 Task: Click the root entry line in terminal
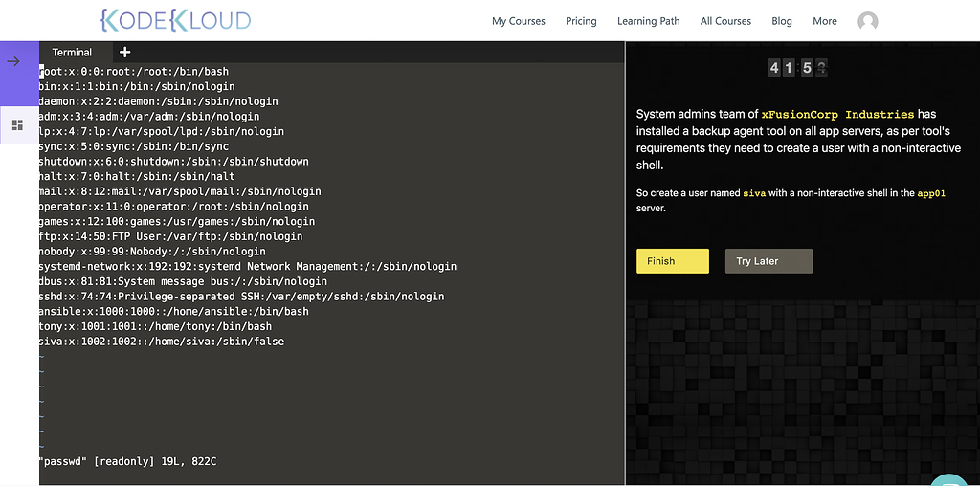pyautogui.click(x=134, y=72)
